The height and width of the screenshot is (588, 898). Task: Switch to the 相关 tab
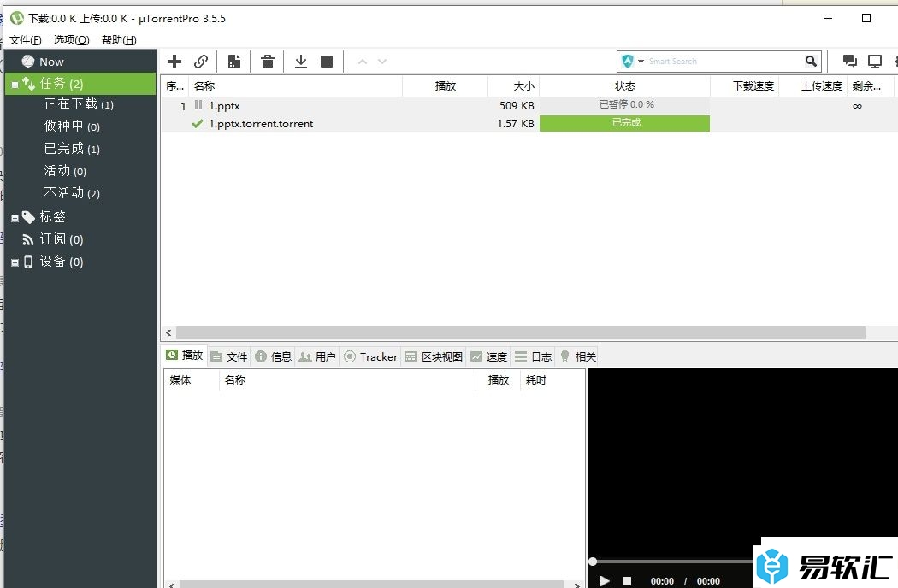(578, 356)
